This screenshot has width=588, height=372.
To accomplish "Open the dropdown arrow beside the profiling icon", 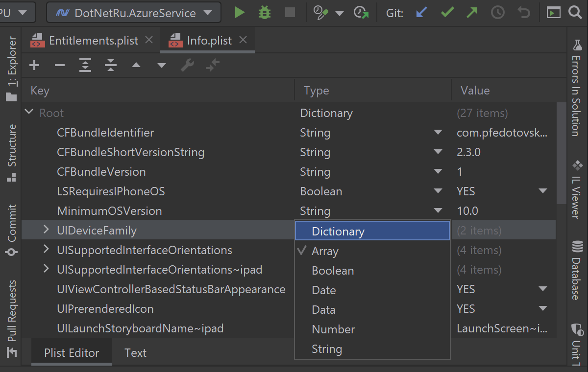I will (x=340, y=13).
